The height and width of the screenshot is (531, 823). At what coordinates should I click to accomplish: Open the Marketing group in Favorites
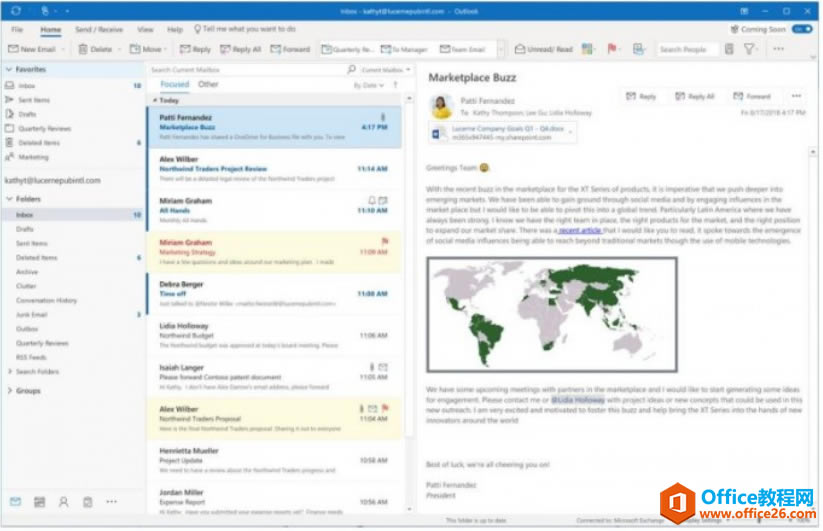(33, 157)
